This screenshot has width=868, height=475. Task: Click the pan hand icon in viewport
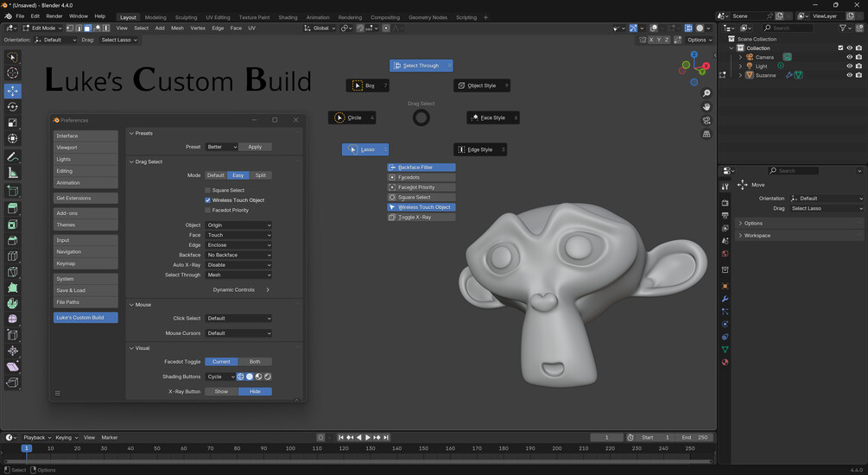tap(706, 107)
